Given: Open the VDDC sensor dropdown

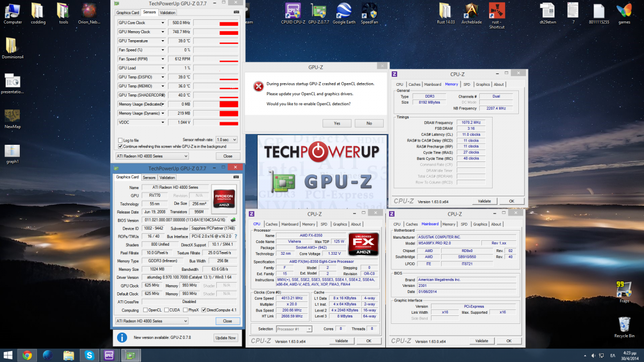Looking at the screenshot, I should [163, 122].
